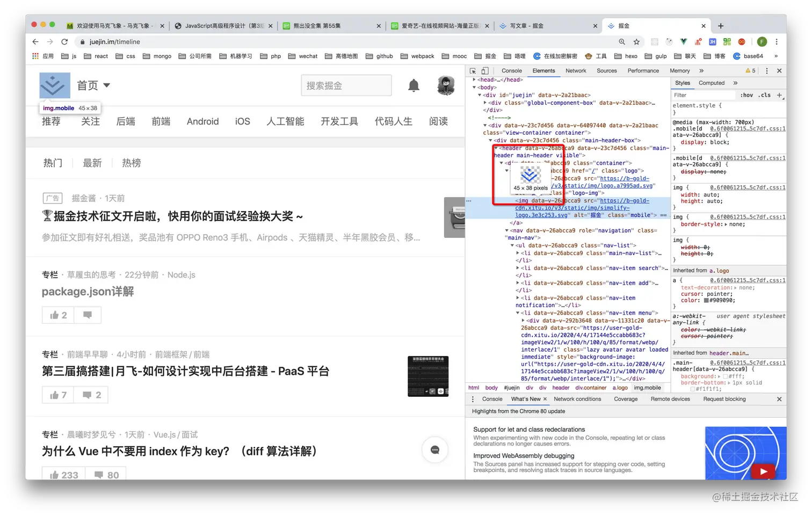Show more Styles sidebar tabs
812x516 pixels.
click(x=735, y=83)
